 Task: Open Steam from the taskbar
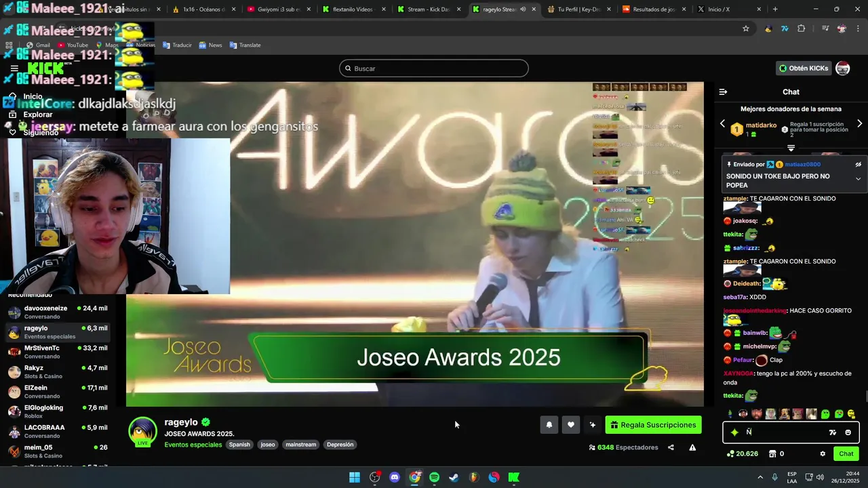point(454,477)
